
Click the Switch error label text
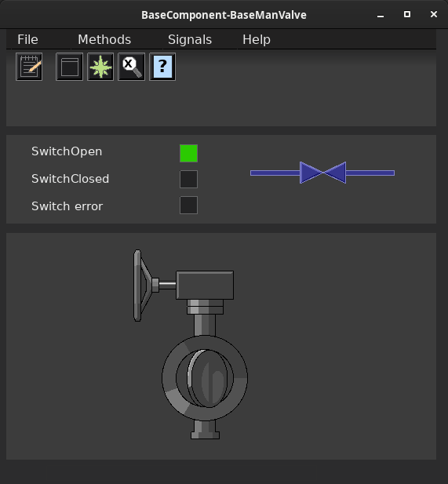(67, 206)
